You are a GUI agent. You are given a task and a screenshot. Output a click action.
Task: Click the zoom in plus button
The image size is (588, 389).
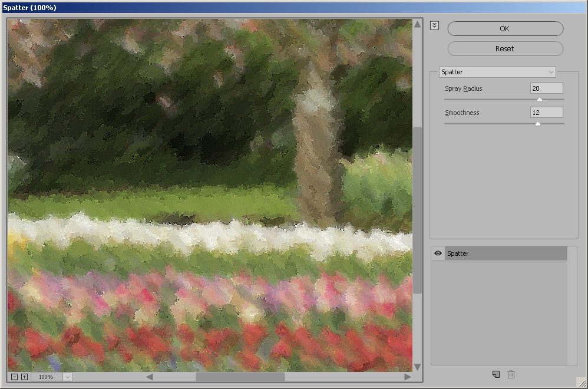pyautogui.click(x=24, y=377)
